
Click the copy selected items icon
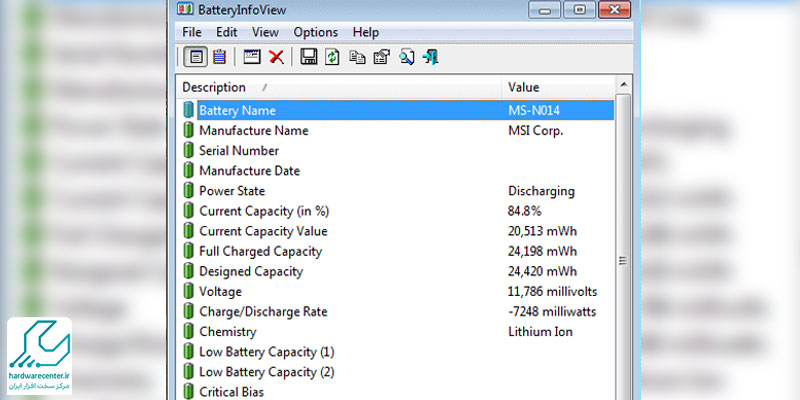click(x=357, y=57)
